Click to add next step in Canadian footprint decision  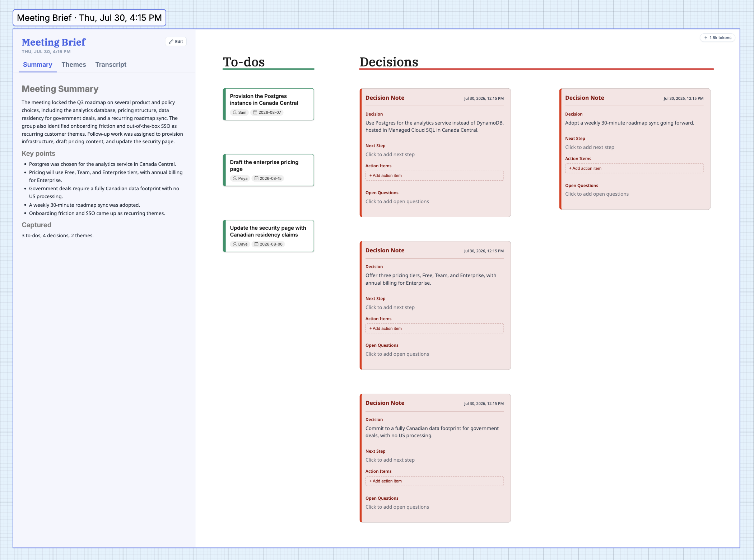pyautogui.click(x=390, y=460)
